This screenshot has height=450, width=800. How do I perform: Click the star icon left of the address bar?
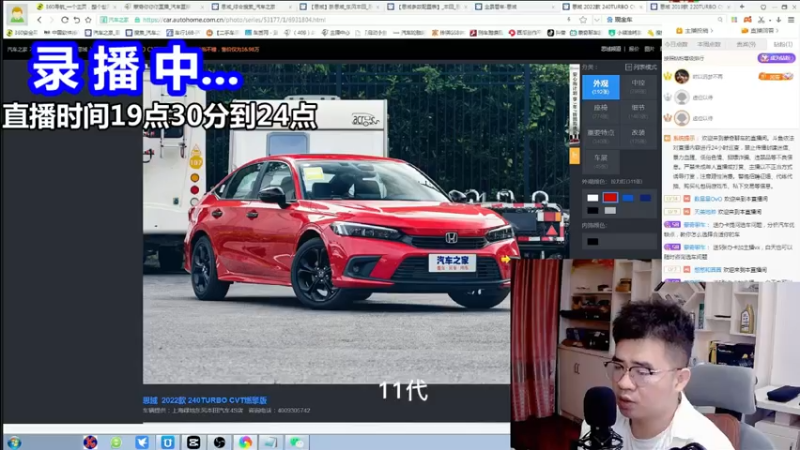coord(88,20)
